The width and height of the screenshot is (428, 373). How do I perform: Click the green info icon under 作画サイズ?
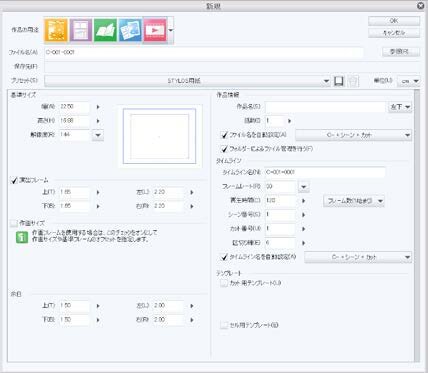[x=22, y=238]
